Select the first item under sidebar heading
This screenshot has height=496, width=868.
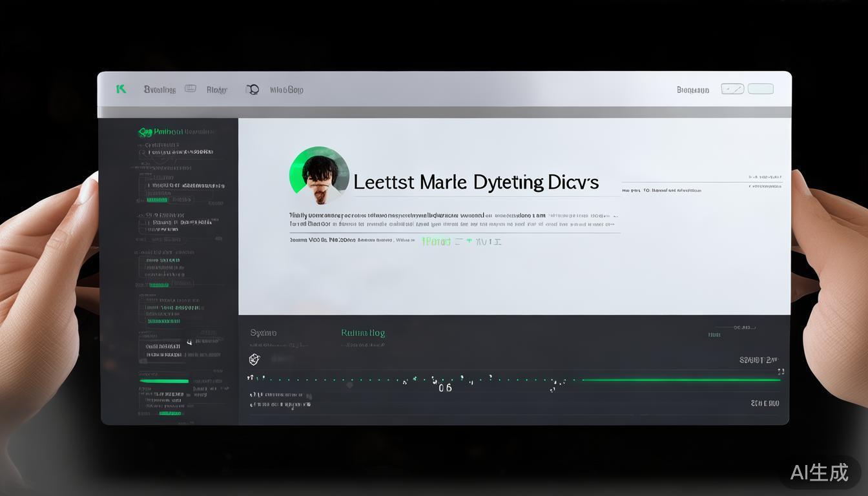tap(181, 152)
